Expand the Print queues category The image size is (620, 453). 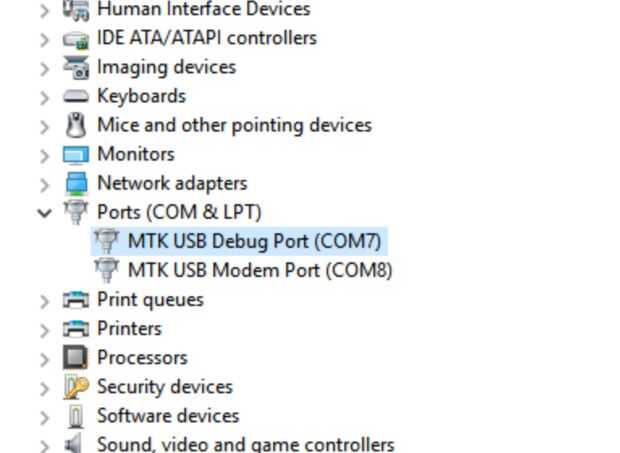(44, 299)
